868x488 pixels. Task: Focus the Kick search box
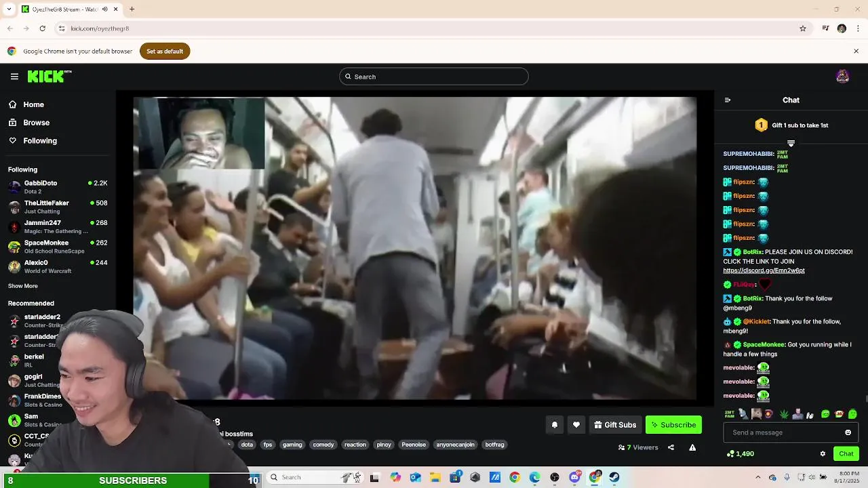pyautogui.click(x=434, y=77)
